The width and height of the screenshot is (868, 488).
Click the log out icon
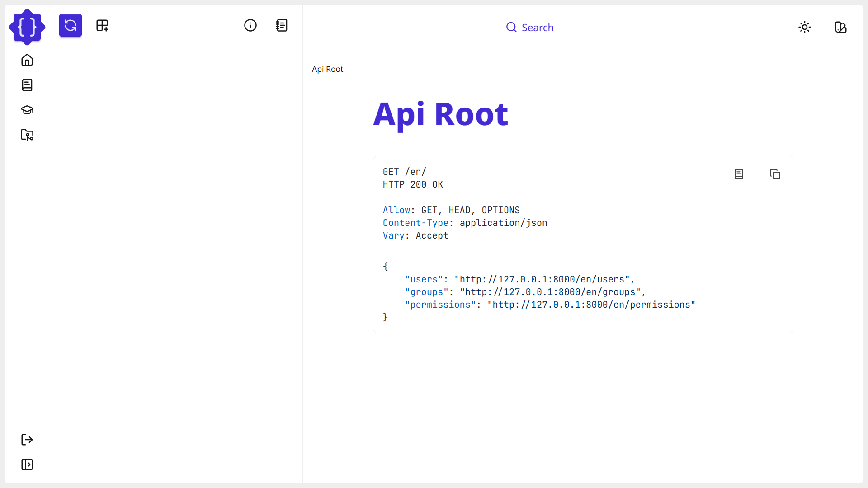[27, 440]
